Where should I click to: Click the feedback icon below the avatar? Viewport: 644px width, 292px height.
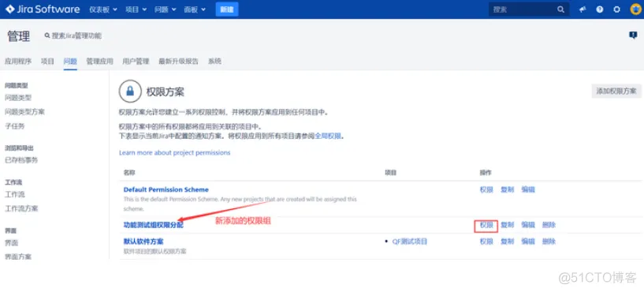pos(633,36)
